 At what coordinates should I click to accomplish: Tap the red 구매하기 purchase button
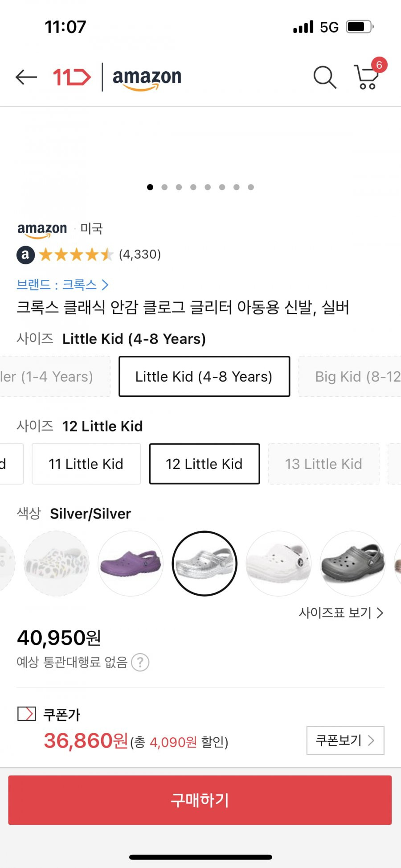click(200, 800)
